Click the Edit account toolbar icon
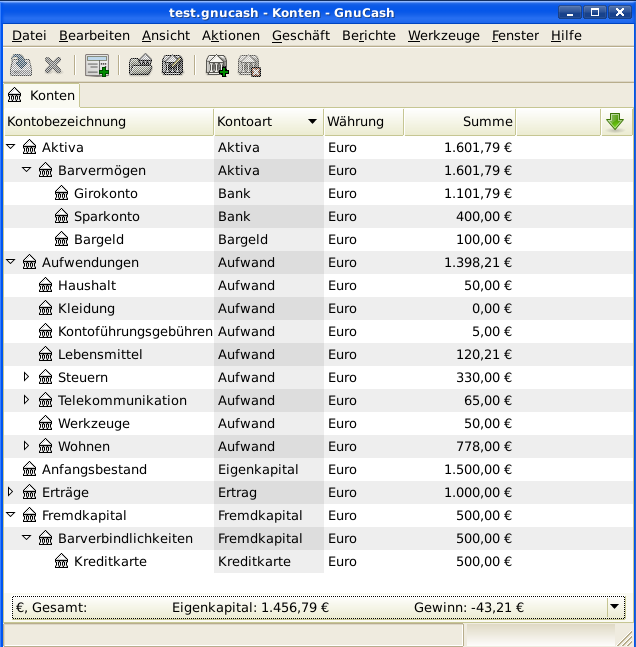The width and height of the screenshot is (636, 647). point(172,66)
